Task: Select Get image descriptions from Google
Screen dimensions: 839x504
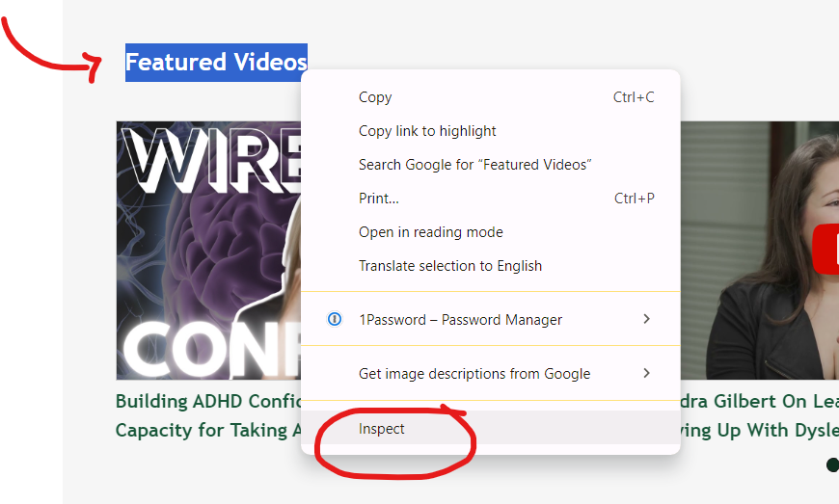Action: click(x=474, y=373)
